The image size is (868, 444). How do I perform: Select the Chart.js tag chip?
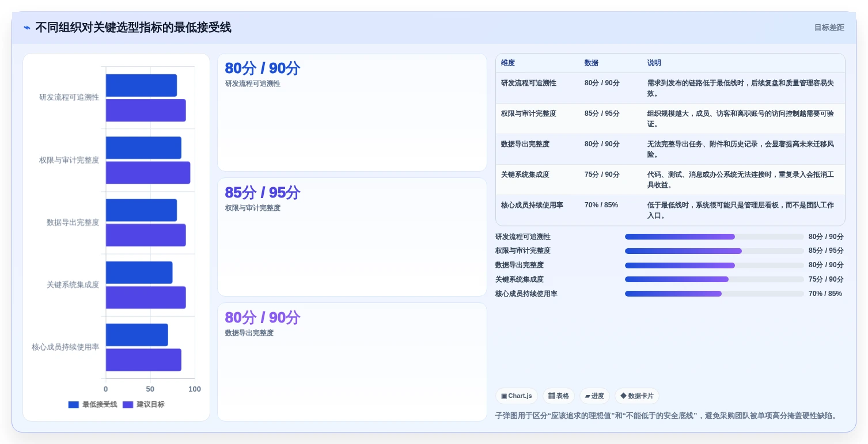pyautogui.click(x=517, y=396)
